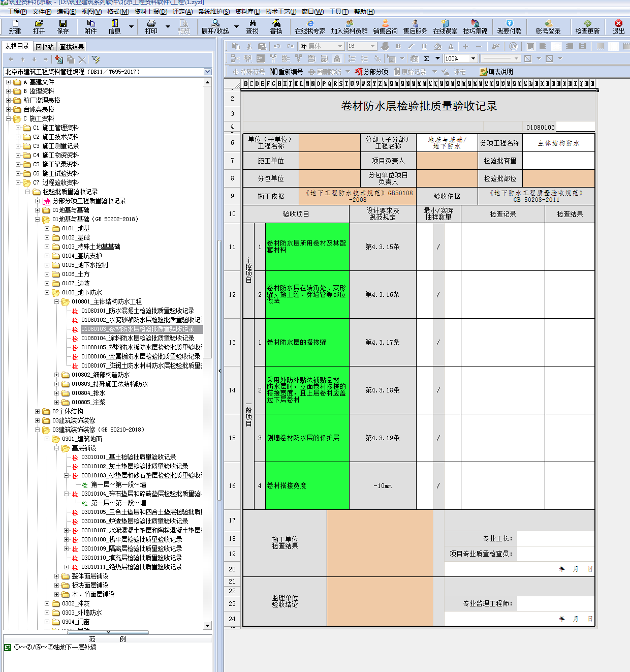Click the 画删除线 button

(x=325, y=72)
